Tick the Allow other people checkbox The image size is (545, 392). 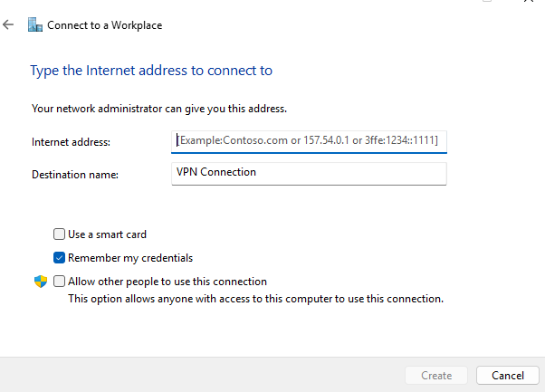[x=60, y=282]
